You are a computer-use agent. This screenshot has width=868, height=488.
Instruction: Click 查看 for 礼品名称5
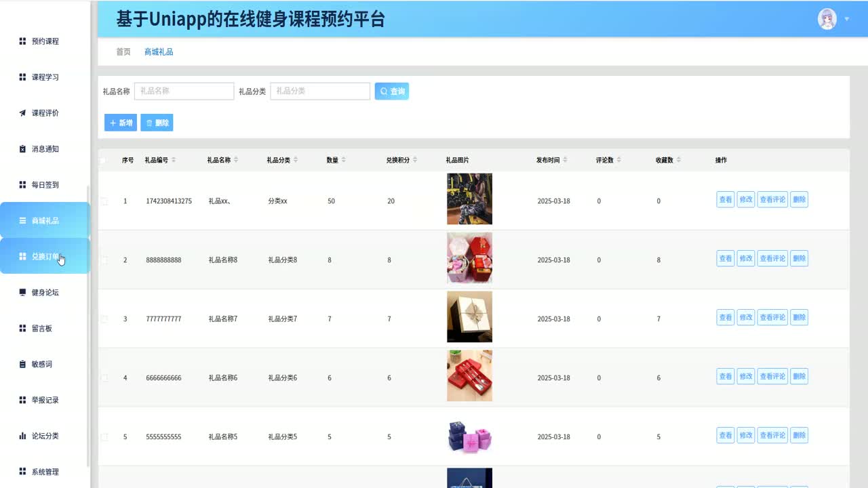pos(726,435)
